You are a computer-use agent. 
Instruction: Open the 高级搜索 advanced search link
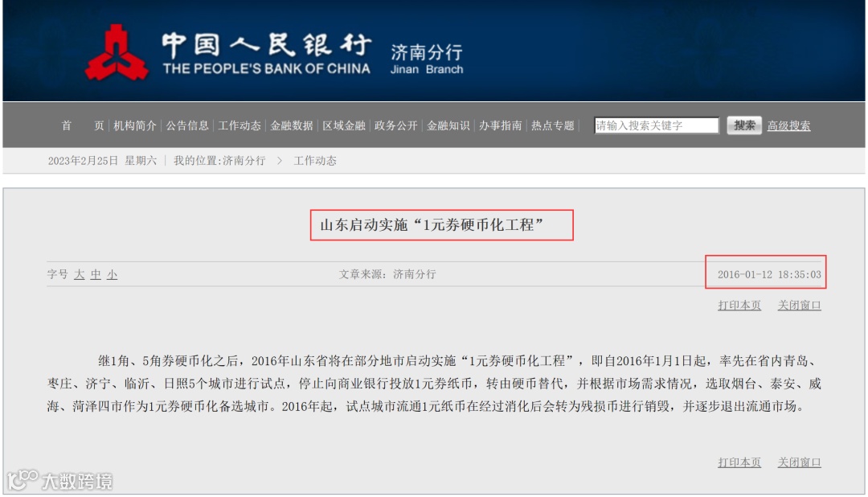789,125
